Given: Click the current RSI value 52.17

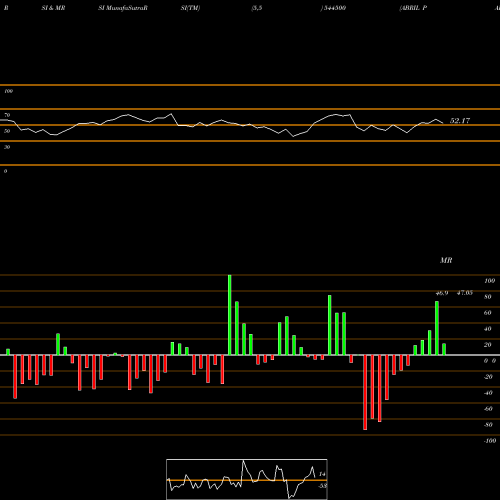Looking at the screenshot, I should coord(460,121).
